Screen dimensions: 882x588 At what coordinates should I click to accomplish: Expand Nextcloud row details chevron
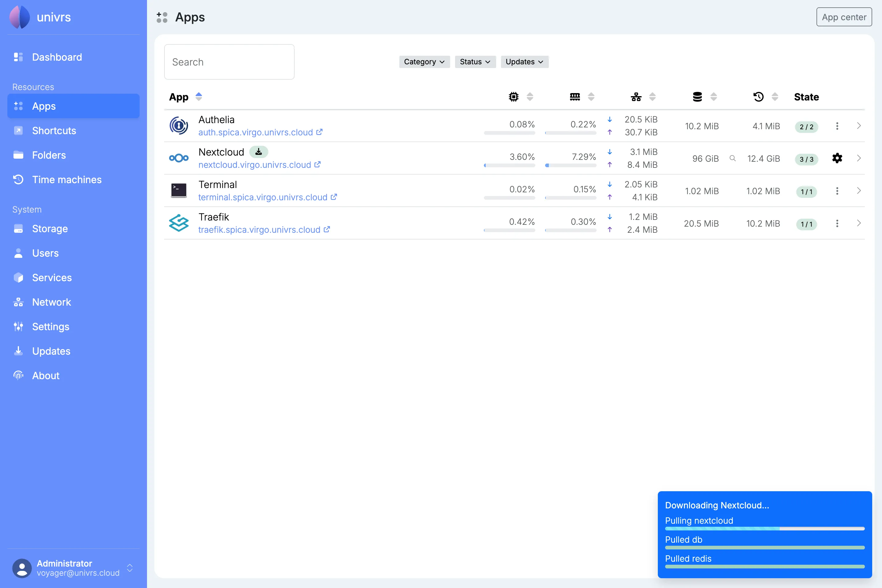point(859,158)
